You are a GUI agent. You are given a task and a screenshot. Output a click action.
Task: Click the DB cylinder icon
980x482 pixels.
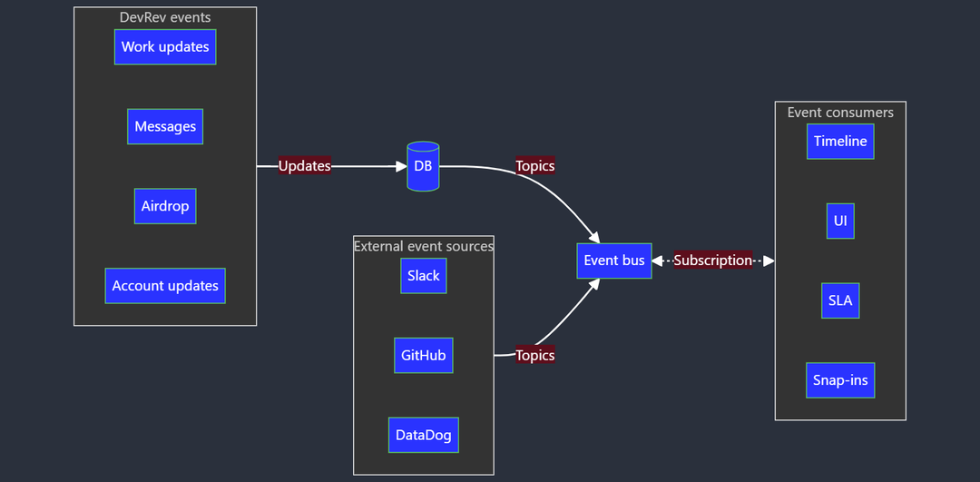(423, 166)
